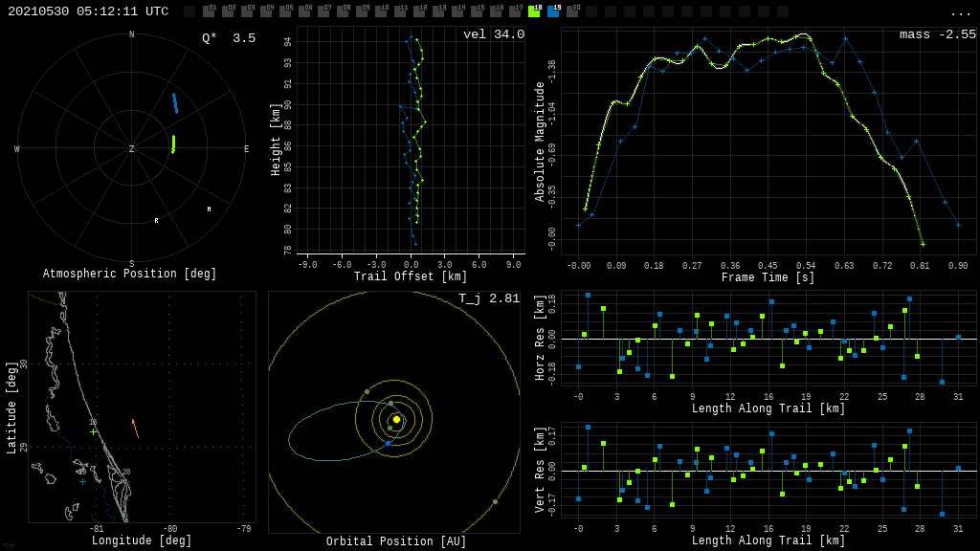Viewport: 980px width, 551px height.
Task: Click the Q* 3.5 quality label
Action: (x=228, y=38)
